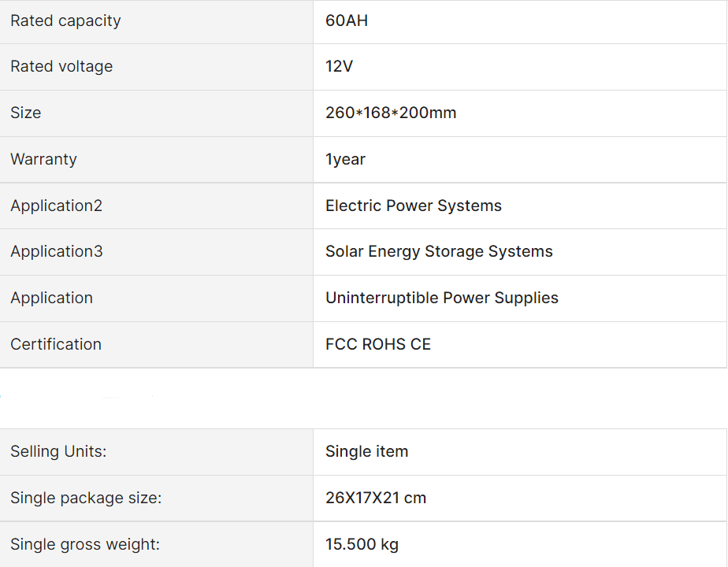Image resolution: width=728 pixels, height=567 pixels.
Task: Select the 12V voltage value
Action: point(340,67)
